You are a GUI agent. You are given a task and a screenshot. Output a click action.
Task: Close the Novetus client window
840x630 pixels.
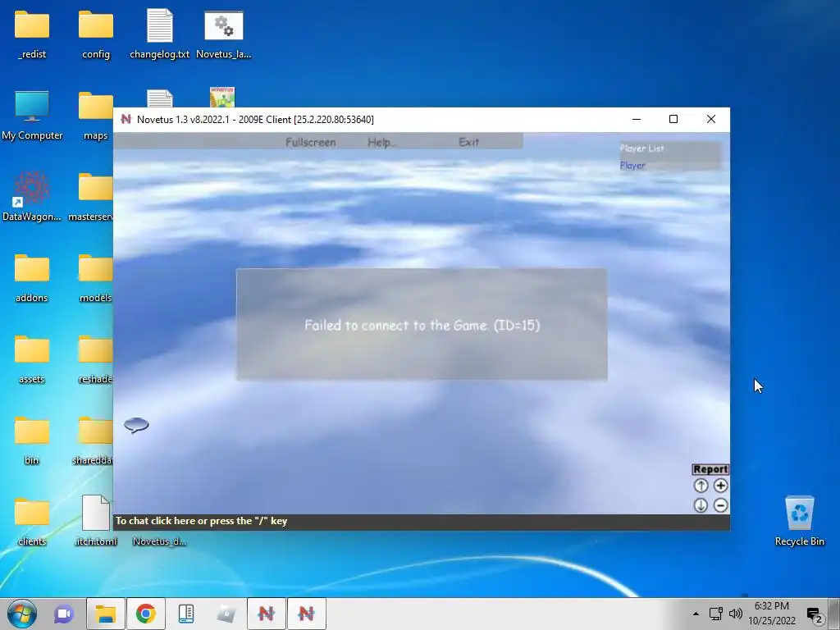point(711,119)
